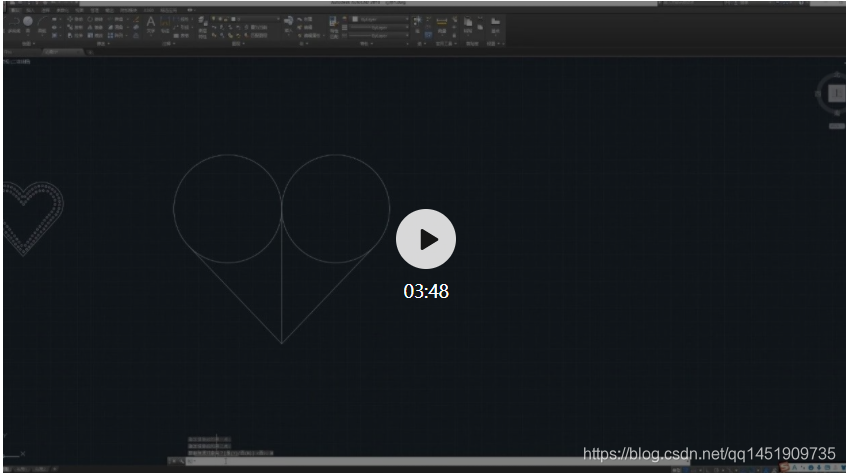Image resolution: width=846 pixels, height=473 pixels.
Task: Choose the Copy tool in Modify panel
Action: (75, 27)
